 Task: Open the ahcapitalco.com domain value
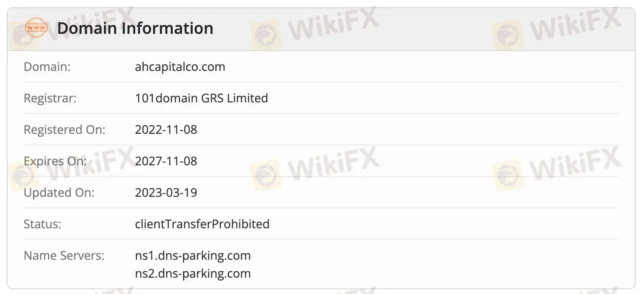(x=180, y=67)
